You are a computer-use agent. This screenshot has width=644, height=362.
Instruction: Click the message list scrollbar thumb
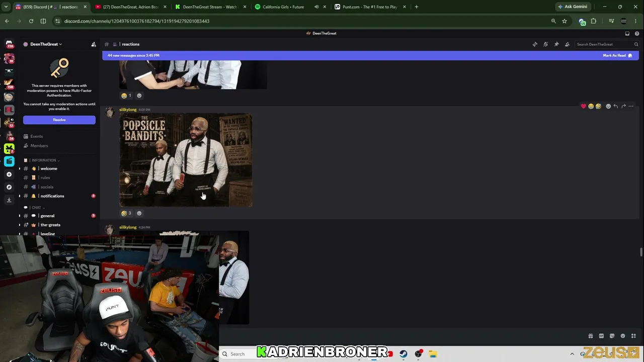coord(641,252)
